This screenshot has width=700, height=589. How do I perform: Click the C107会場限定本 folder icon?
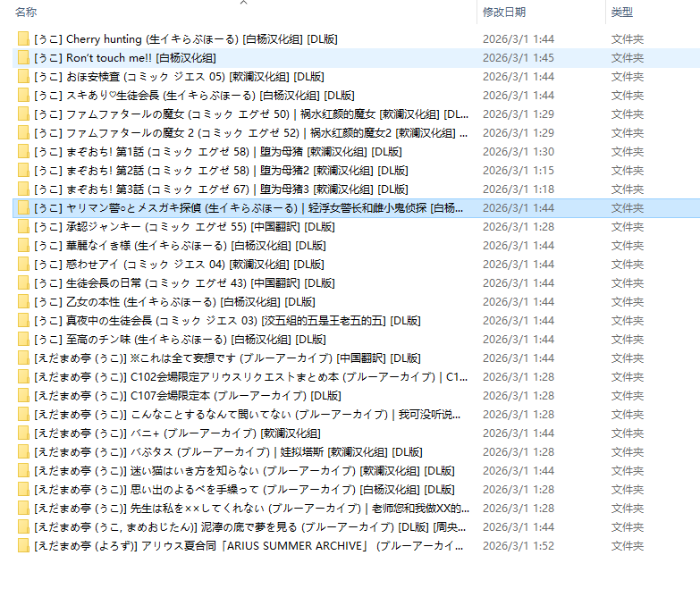(x=23, y=396)
